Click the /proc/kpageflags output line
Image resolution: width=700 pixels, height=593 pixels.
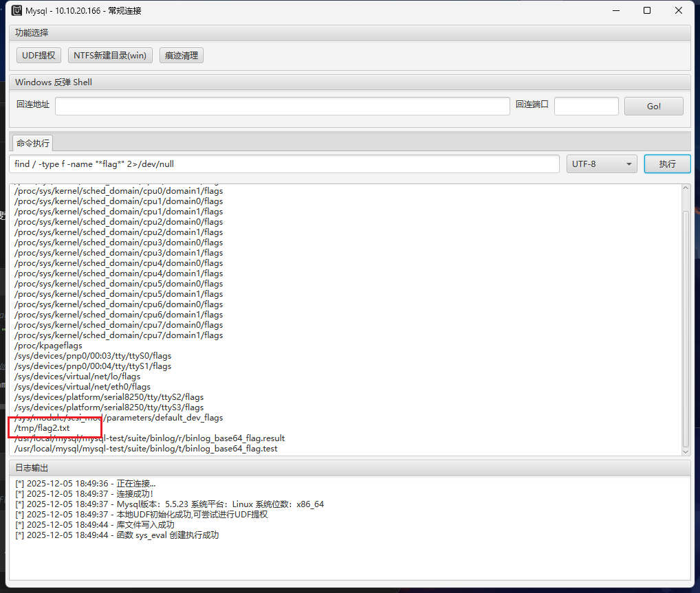(48, 346)
